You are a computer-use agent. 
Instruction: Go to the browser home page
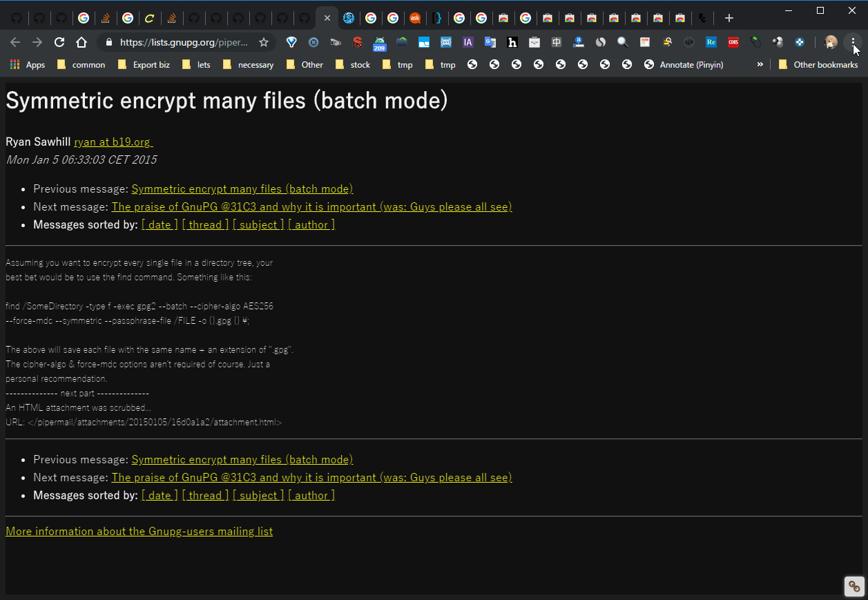tap(81, 42)
